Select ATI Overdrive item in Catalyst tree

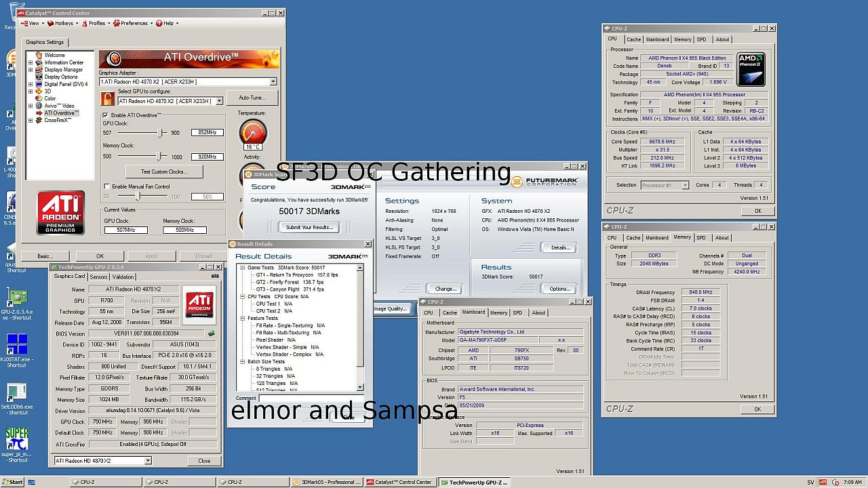click(62, 113)
